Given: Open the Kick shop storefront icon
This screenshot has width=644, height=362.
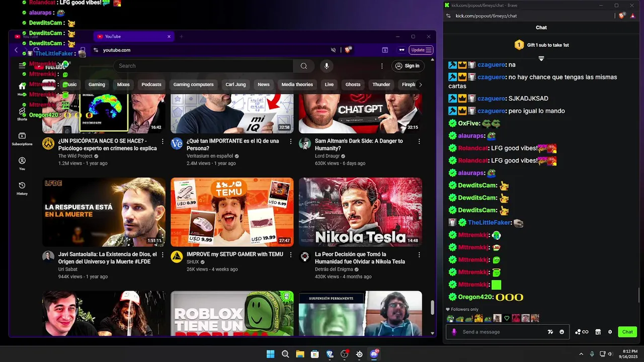Looking at the screenshot, I should click(598, 332).
